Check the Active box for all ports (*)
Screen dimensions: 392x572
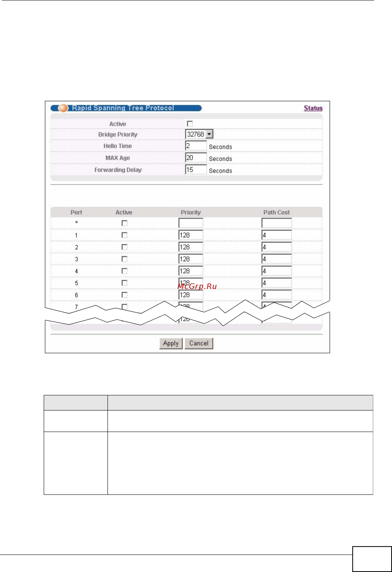(124, 223)
